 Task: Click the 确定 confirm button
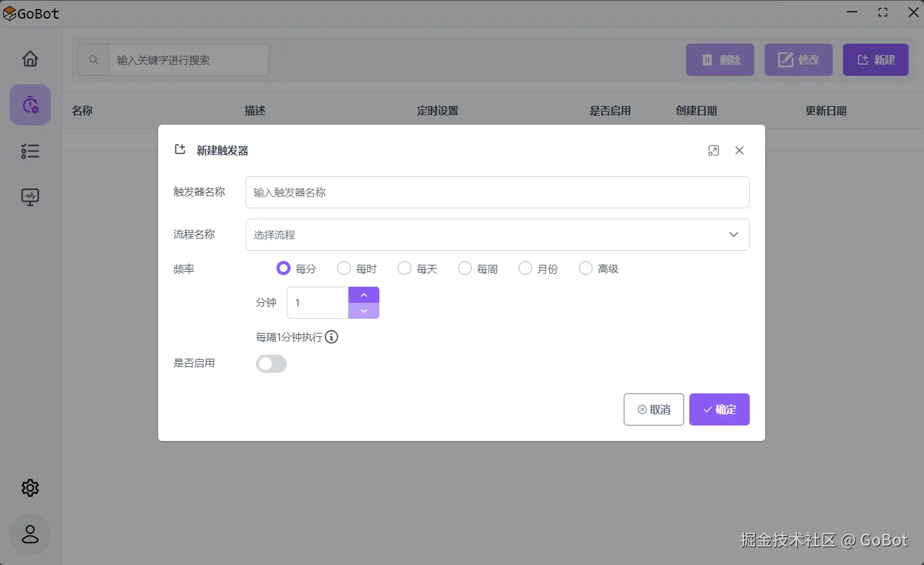(x=720, y=409)
